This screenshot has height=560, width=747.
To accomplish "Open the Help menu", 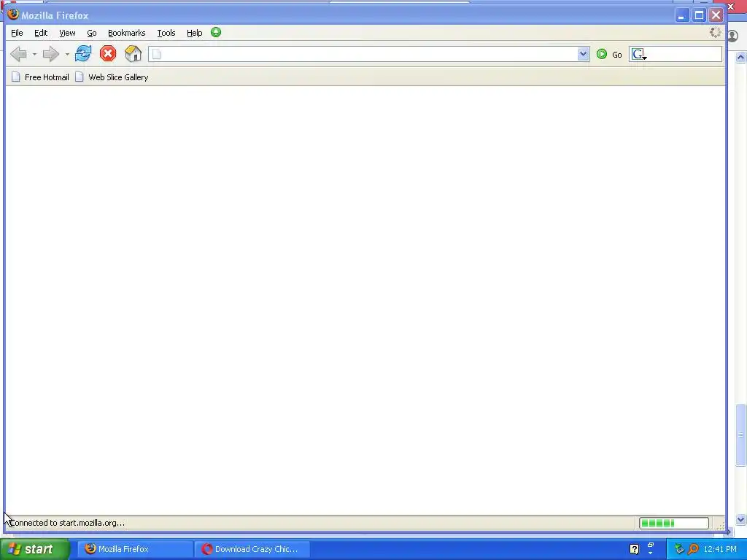I will 194,33.
